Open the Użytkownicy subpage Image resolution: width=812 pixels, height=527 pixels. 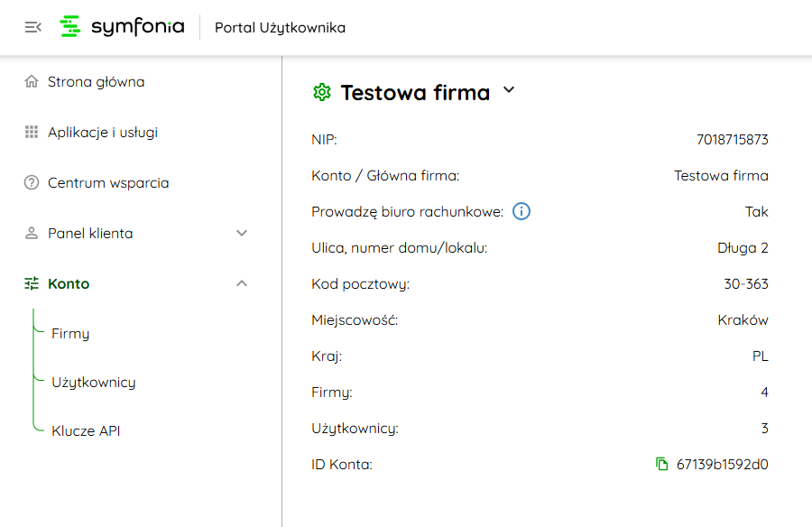(94, 383)
